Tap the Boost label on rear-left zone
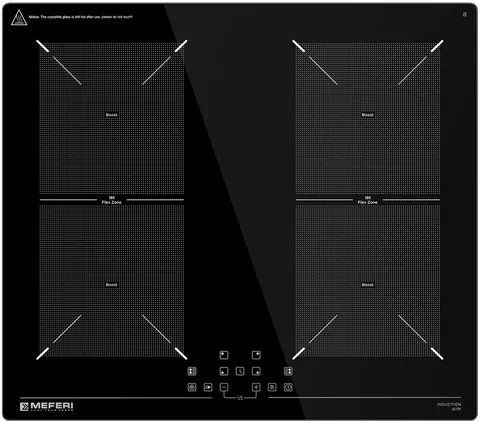This screenshot has height=421, width=480. tap(112, 115)
